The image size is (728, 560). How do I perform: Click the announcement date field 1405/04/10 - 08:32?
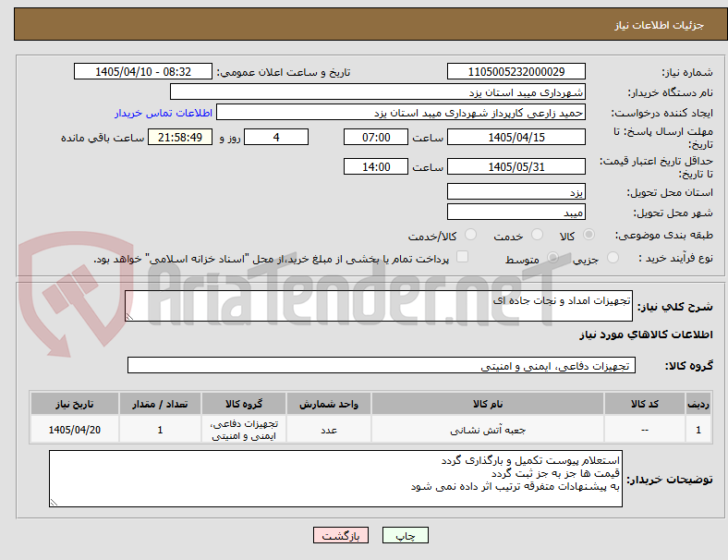click(x=143, y=71)
